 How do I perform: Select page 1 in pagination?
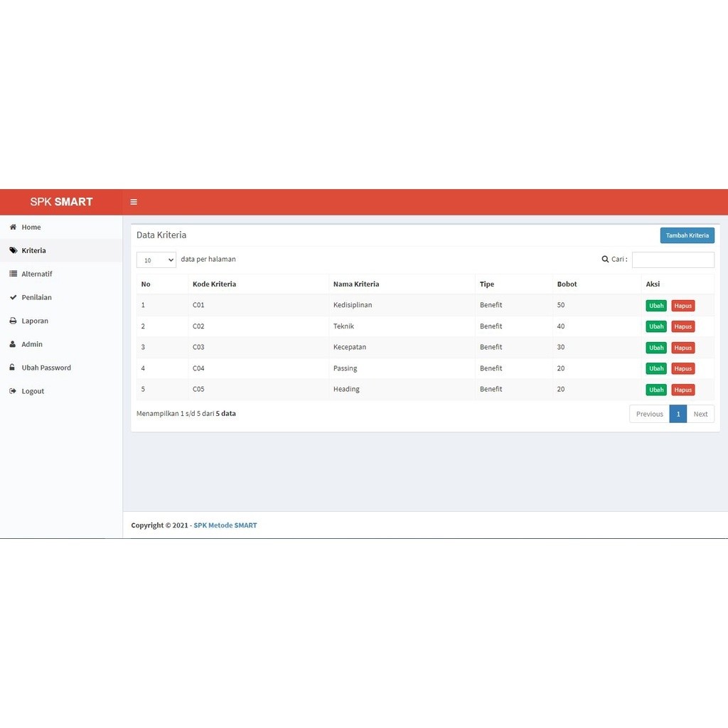click(678, 414)
